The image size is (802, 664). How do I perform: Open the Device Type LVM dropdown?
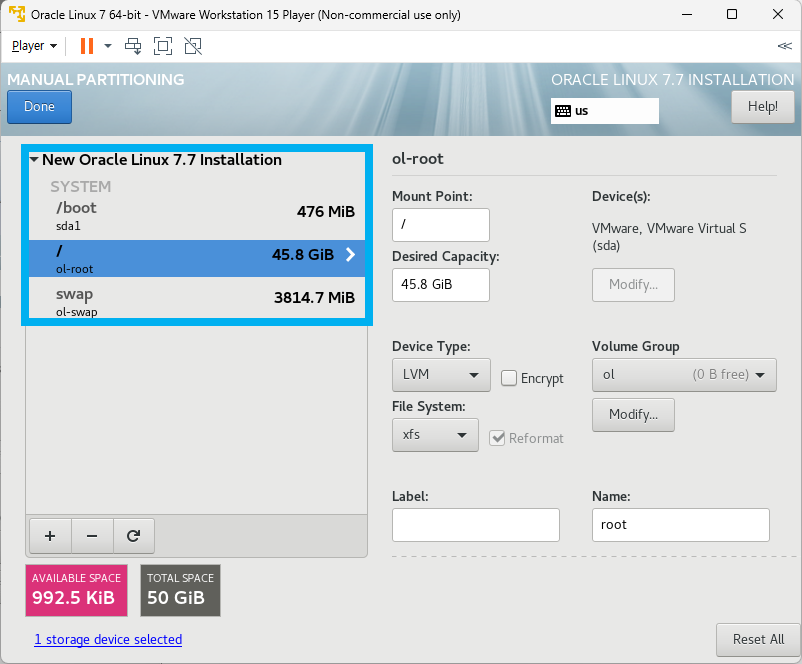pos(441,375)
